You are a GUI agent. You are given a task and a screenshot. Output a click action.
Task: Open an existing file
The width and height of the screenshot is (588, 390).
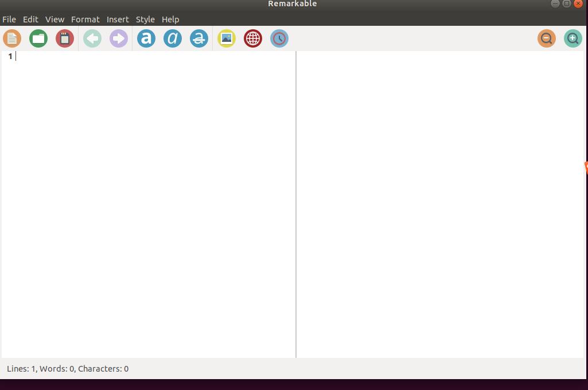38,38
